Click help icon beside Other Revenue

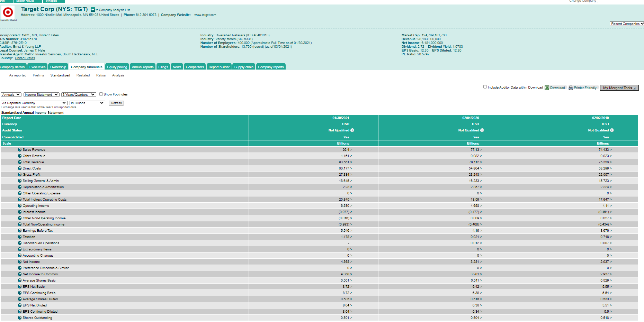20,156
